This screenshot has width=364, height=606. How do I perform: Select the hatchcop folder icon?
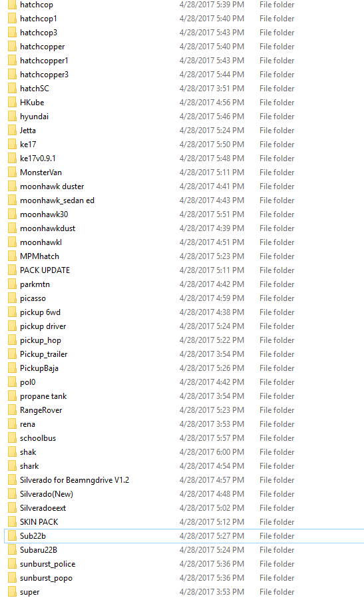point(12,5)
